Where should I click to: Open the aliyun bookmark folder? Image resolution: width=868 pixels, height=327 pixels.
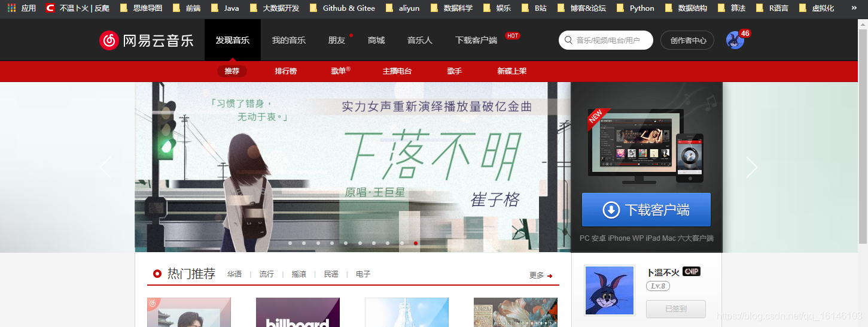[x=403, y=8]
